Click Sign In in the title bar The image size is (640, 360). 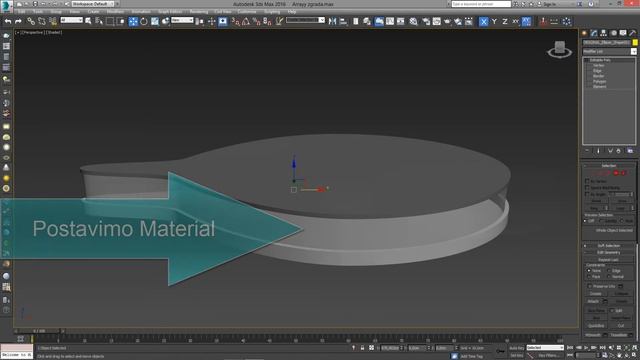point(549,4)
